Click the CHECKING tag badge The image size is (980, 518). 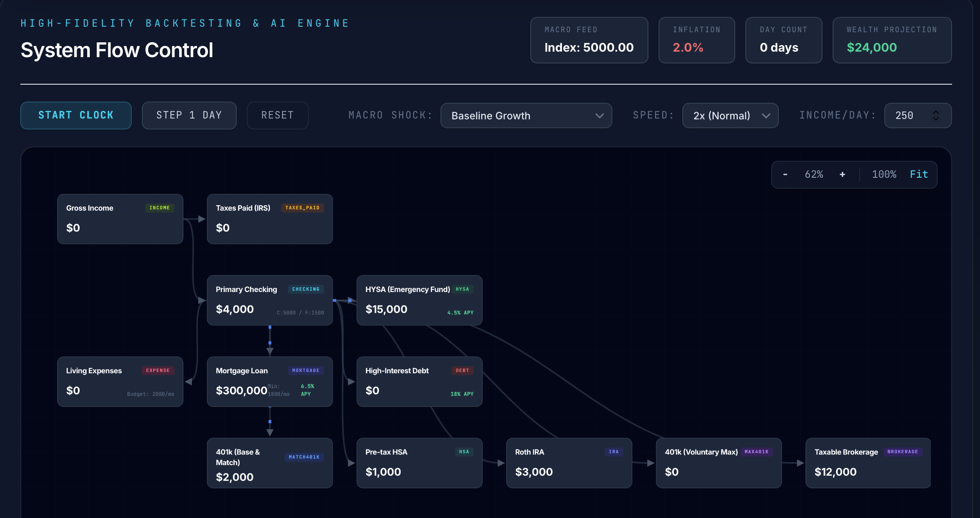coord(306,289)
